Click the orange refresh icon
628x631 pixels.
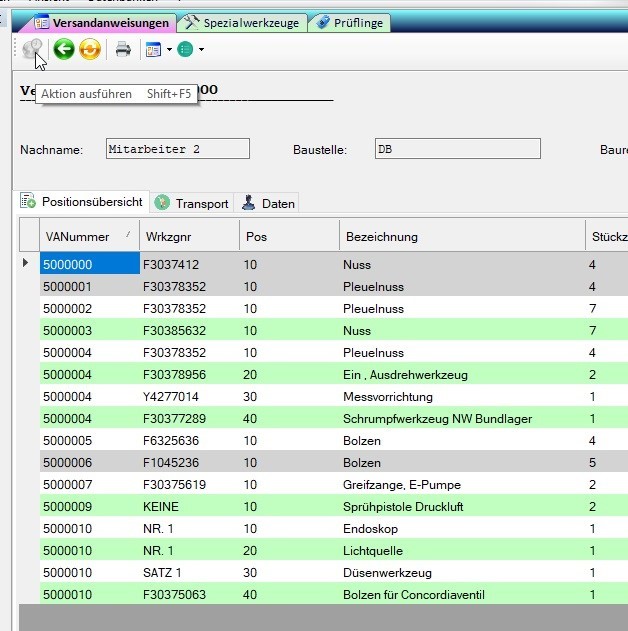tap(90, 49)
